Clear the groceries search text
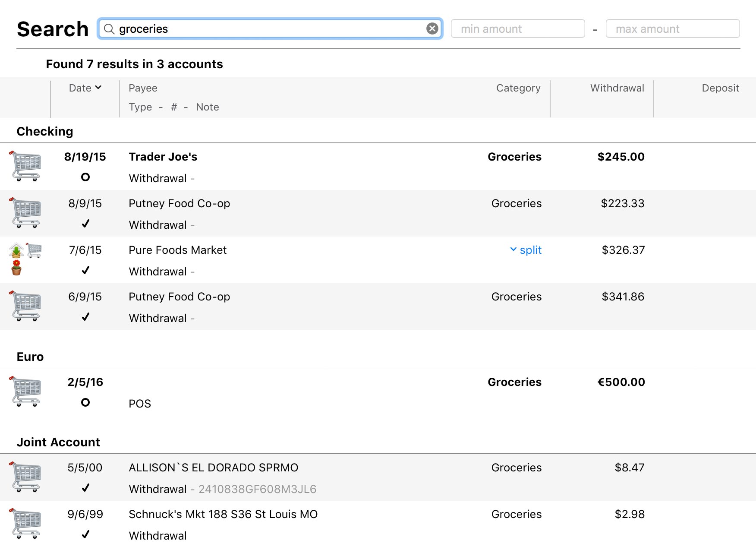Image resolution: width=756 pixels, height=556 pixels. point(432,28)
